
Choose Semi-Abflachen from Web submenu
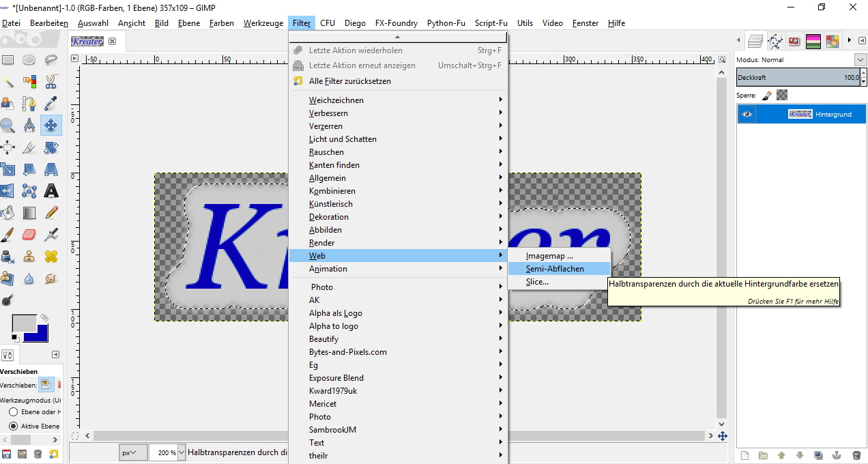point(554,269)
